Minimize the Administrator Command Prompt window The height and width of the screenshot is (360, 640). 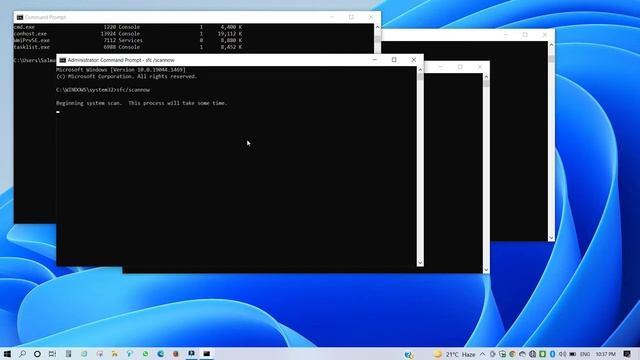tap(374, 60)
